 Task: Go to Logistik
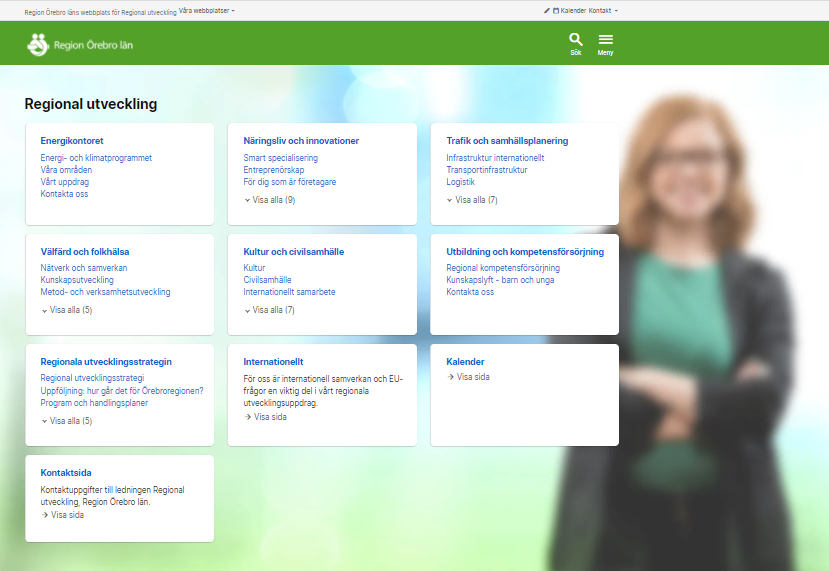460,182
